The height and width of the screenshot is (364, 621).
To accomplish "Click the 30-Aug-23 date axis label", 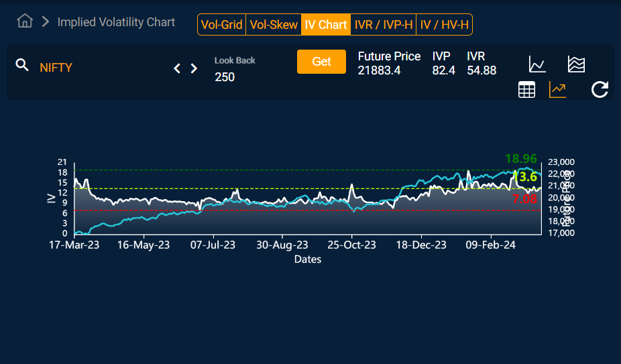I will (x=282, y=245).
